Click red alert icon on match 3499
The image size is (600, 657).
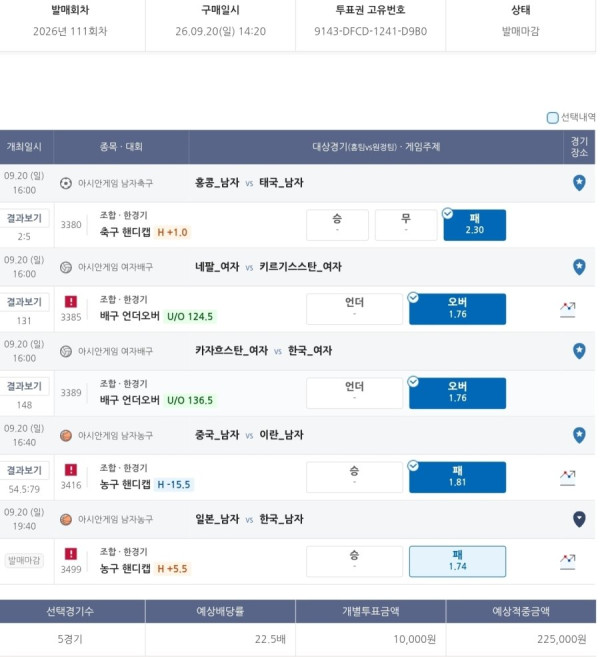71,554
